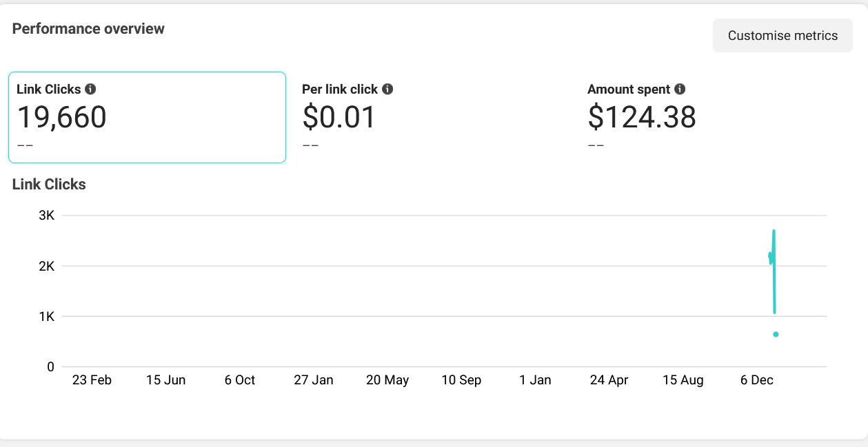The width and height of the screenshot is (868, 447).
Task: Click the 23 Feb date label
Action: pyautogui.click(x=92, y=380)
